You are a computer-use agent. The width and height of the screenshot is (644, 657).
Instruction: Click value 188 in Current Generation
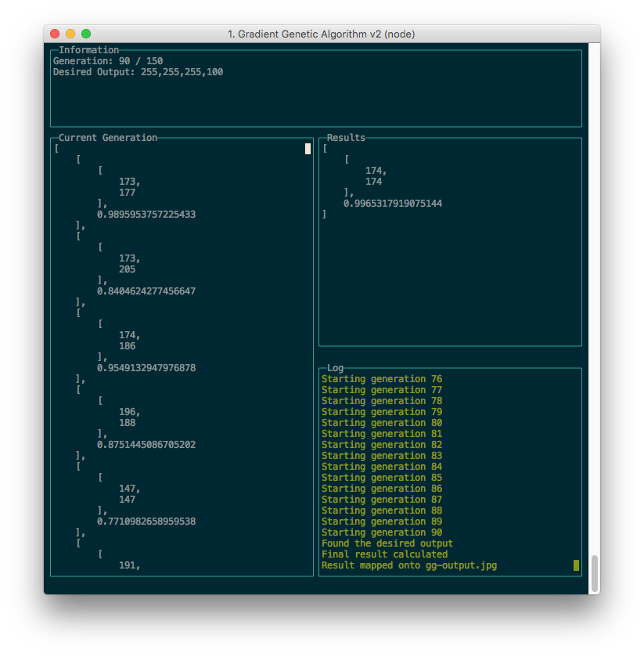128,423
